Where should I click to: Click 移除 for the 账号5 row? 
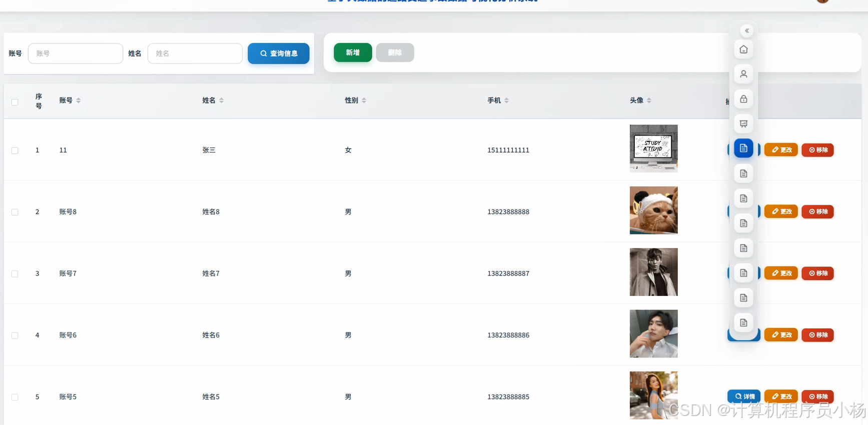click(817, 396)
